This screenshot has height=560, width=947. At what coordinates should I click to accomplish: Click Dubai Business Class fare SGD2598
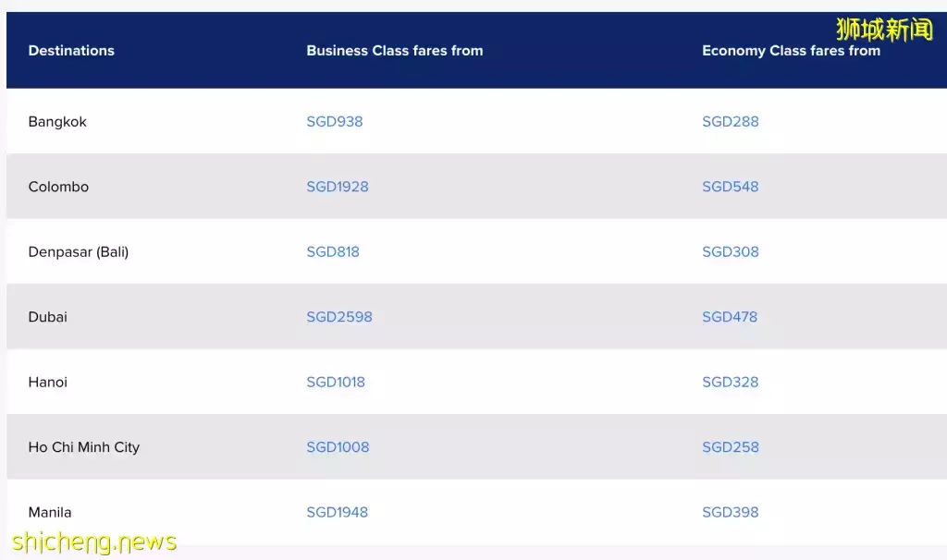(339, 317)
